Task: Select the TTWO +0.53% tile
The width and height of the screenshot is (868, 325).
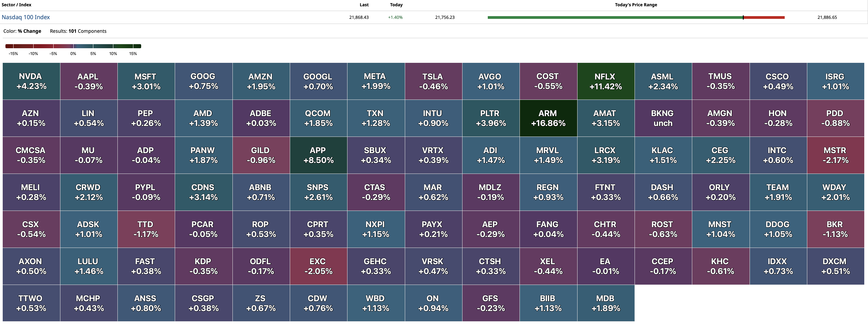Action: coord(31,303)
